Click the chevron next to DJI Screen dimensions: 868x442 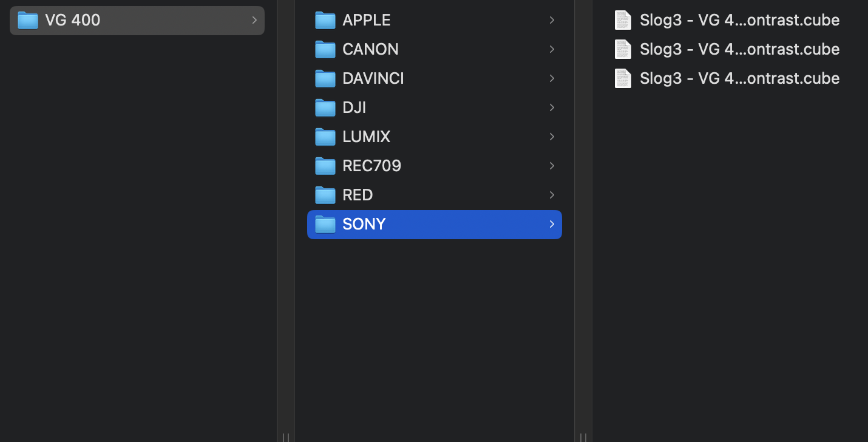(x=552, y=107)
